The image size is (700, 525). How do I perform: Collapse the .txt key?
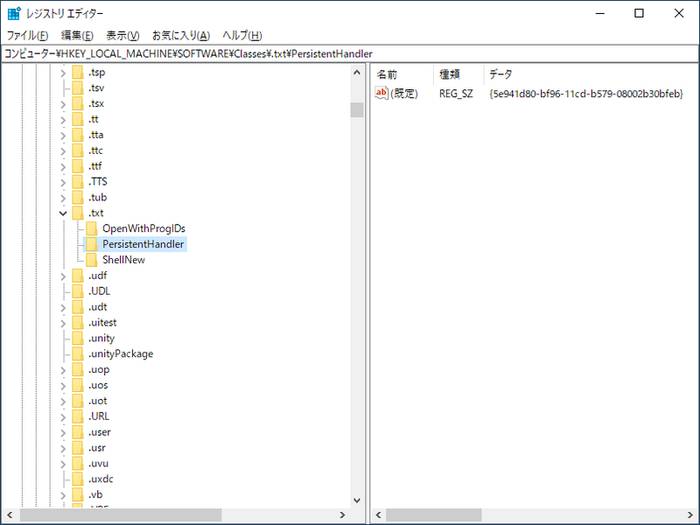pyautogui.click(x=63, y=213)
